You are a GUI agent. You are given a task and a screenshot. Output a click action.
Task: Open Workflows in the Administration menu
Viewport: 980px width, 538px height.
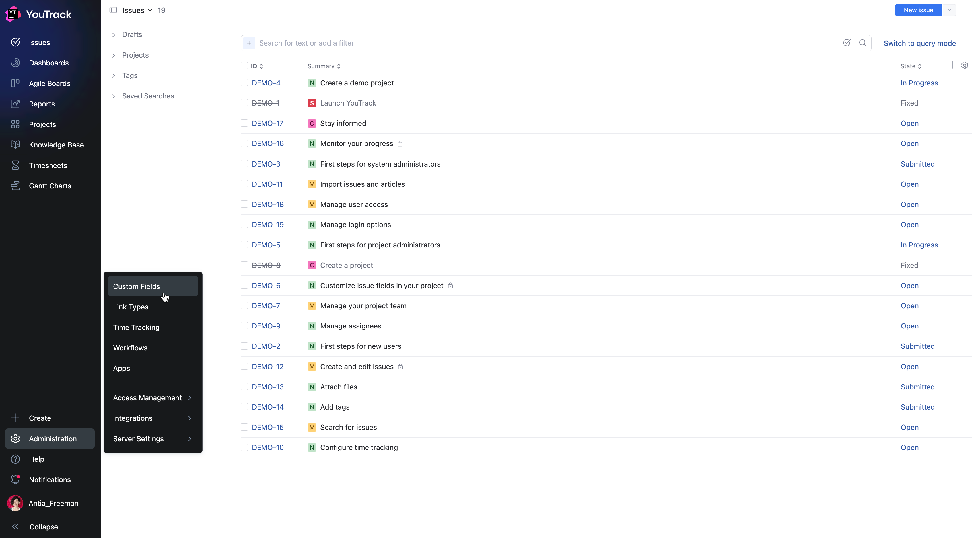(x=130, y=348)
